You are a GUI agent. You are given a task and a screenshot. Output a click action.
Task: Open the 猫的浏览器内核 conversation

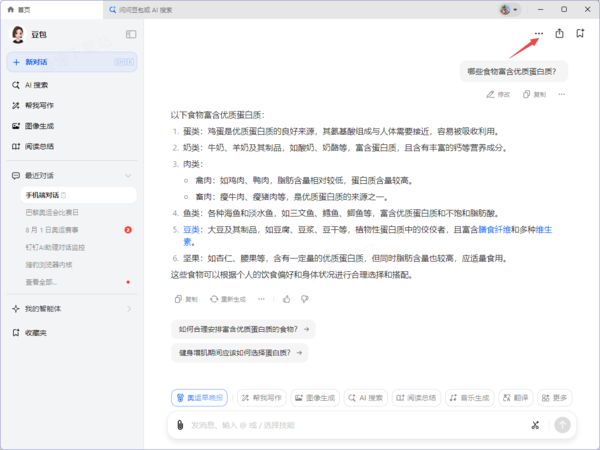click(x=49, y=265)
